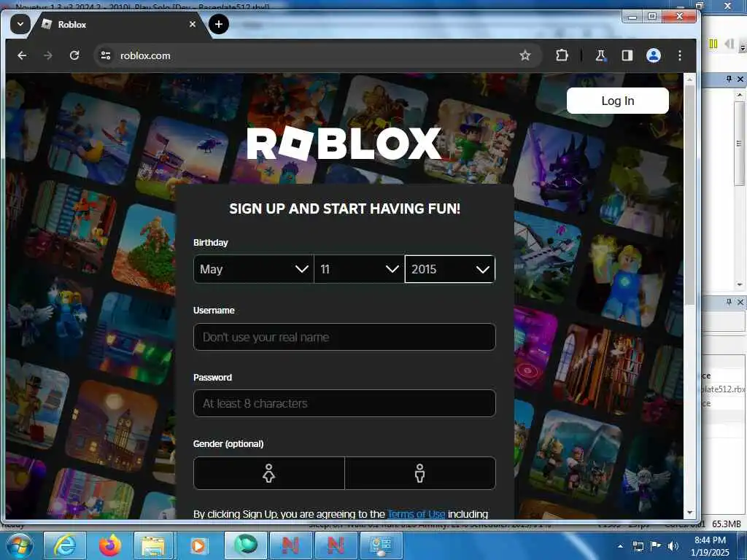
Task: Close the Roblox browser tab
Action: tap(193, 24)
